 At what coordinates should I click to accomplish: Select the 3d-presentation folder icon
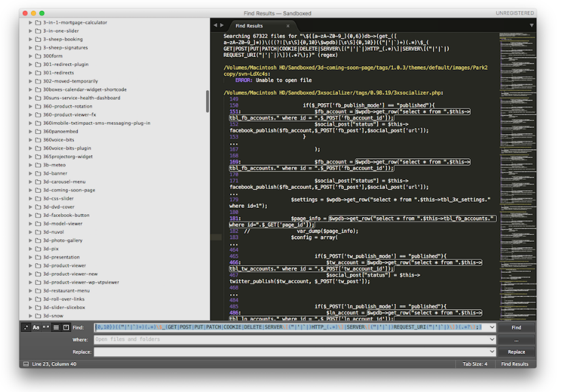[38, 257]
